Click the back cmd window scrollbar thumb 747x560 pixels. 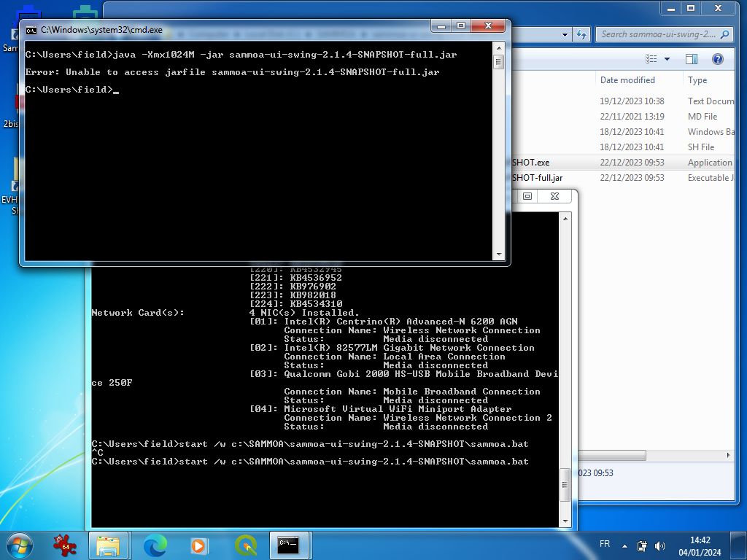(565, 485)
